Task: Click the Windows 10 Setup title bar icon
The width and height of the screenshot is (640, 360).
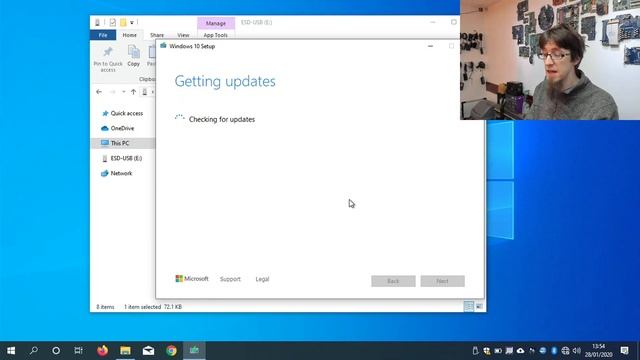Action: 163,46
